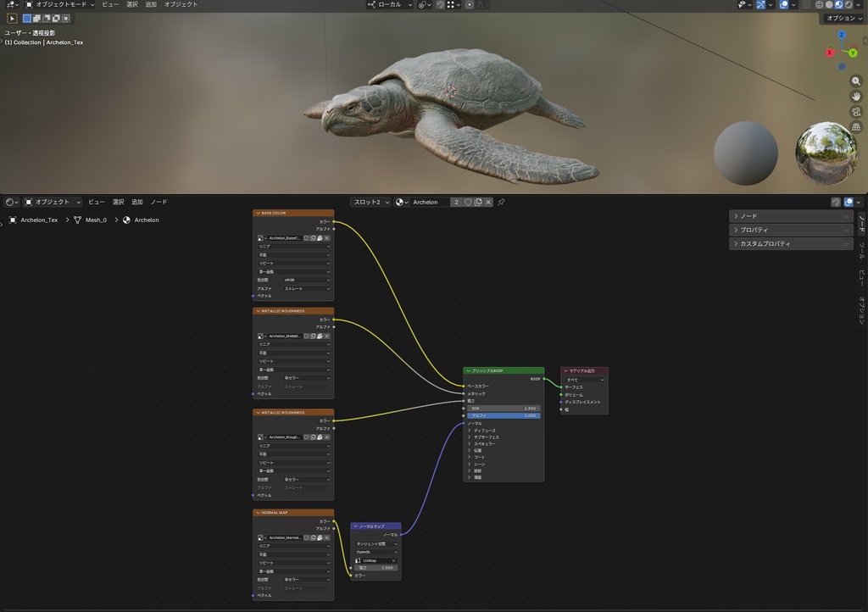The height and width of the screenshot is (612, 868).
Task: Unlink image in BASE COLOR node
Action: [326, 238]
